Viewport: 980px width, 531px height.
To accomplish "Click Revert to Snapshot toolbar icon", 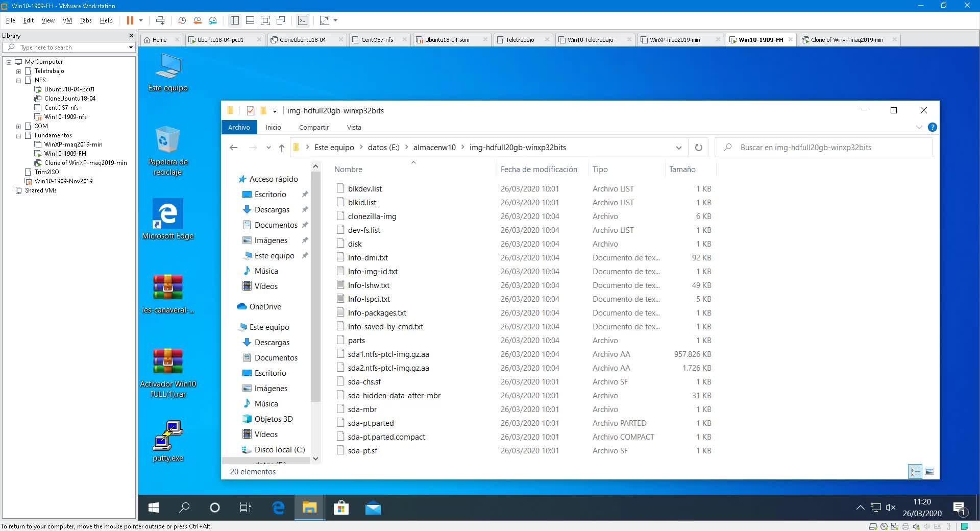I will point(198,20).
